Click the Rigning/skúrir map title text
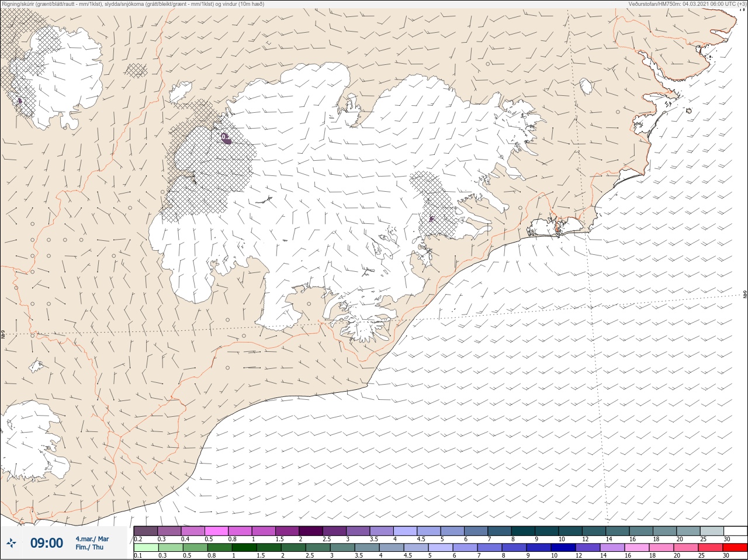 pyautogui.click(x=133, y=4)
